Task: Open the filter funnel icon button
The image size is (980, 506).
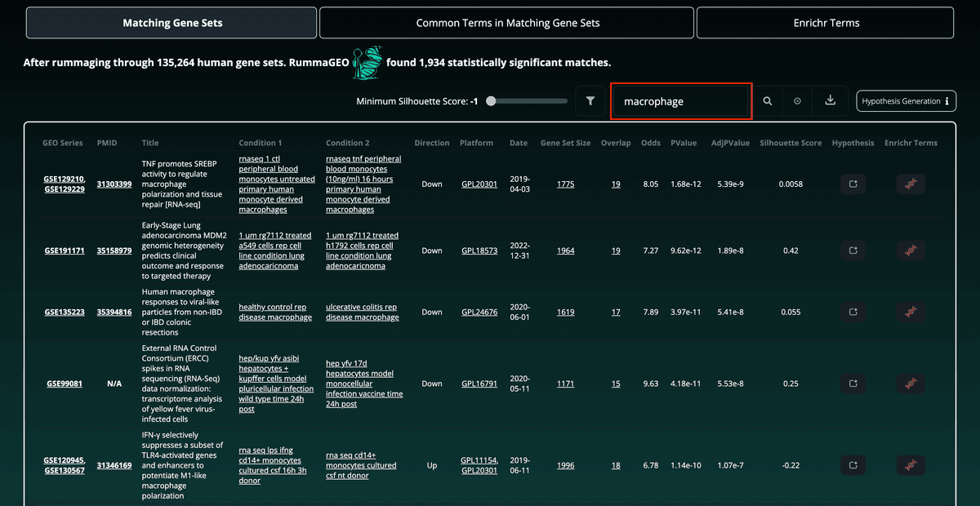Action: coord(590,101)
